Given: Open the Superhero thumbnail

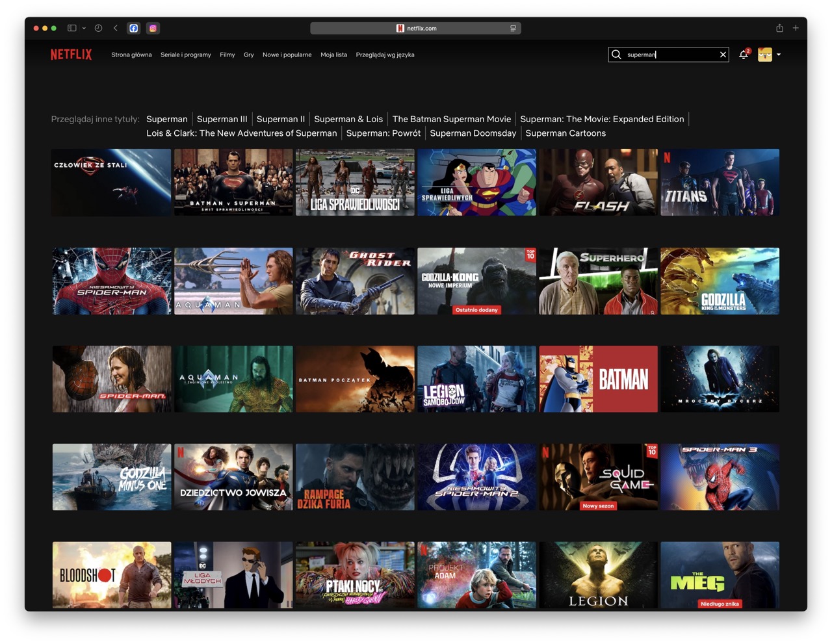Looking at the screenshot, I should pos(598,281).
